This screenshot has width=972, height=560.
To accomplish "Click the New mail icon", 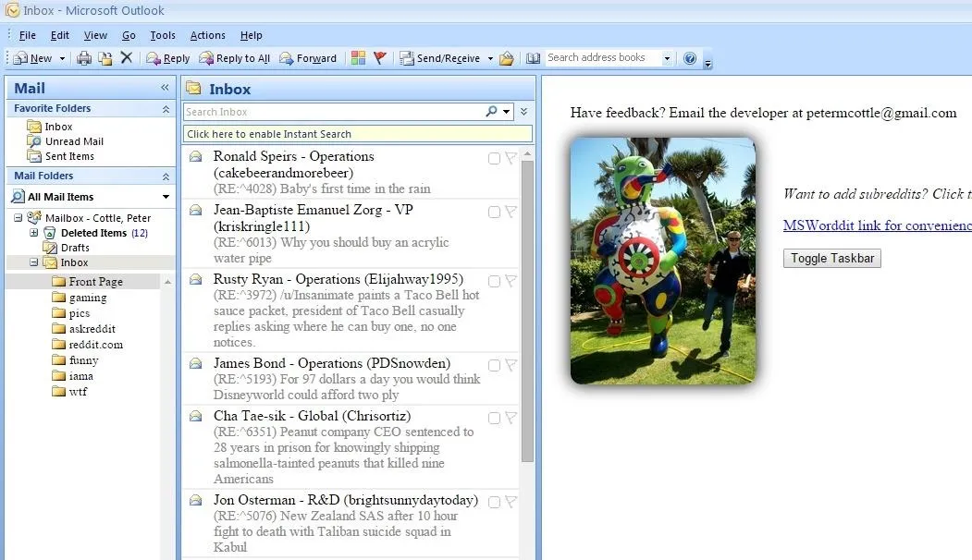I will pos(20,58).
